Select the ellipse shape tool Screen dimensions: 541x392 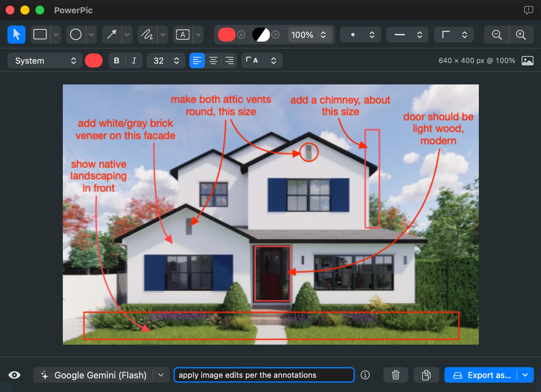(76, 35)
